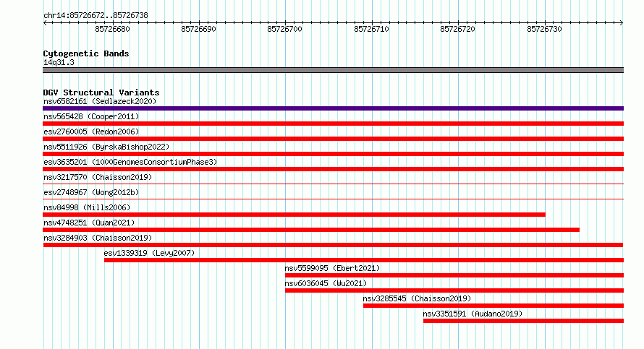Click the red esv3635201 variant bar
The width and height of the screenshot is (644, 349).
(333, 169)
